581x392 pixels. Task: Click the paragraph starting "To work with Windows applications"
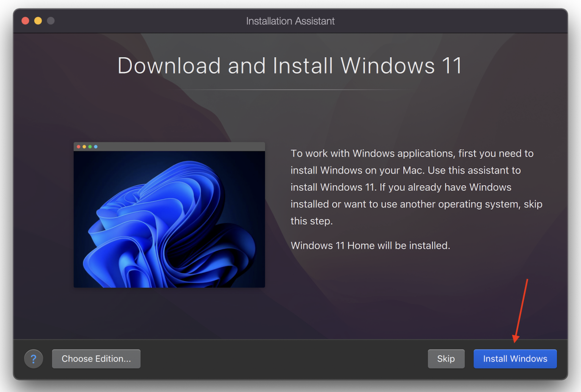click(x=416, y=187)
